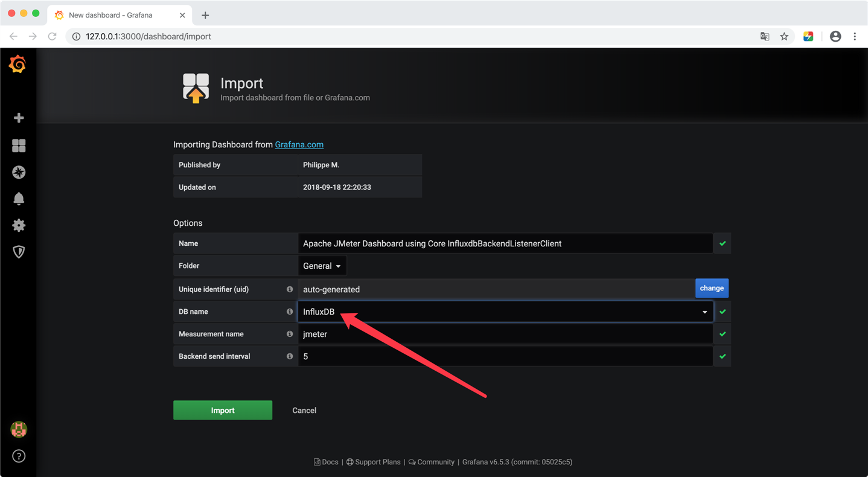Click the info icon beside Measurement name
Image resolution: width=868 pixels, height=477 pixels.
(290, 334)
